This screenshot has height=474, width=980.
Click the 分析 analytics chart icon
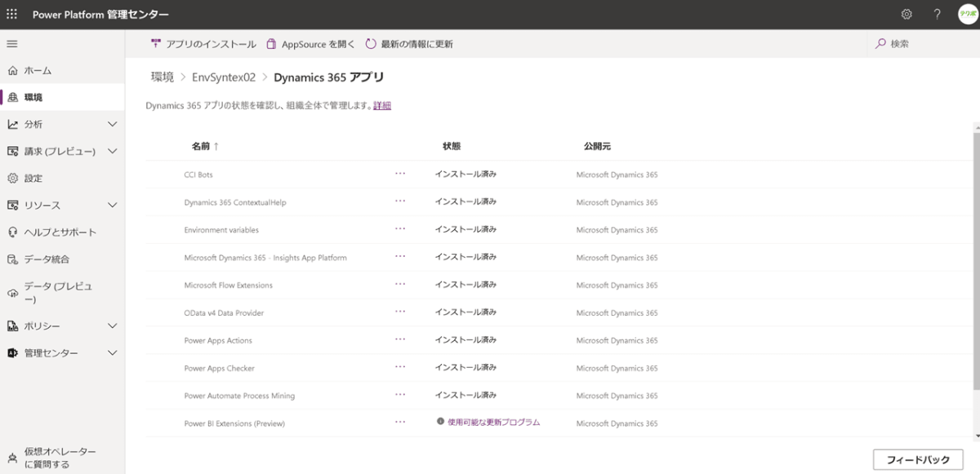coord(12,124)
